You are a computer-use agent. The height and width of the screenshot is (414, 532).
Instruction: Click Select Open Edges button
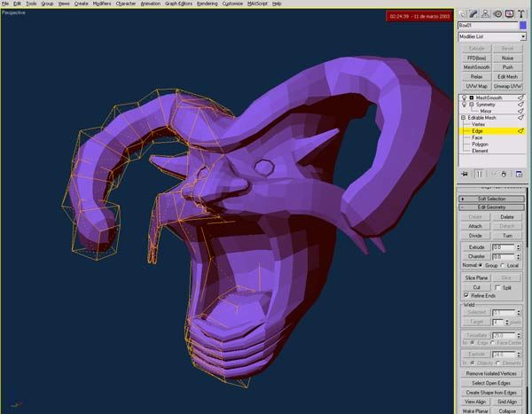pos(491,383)
